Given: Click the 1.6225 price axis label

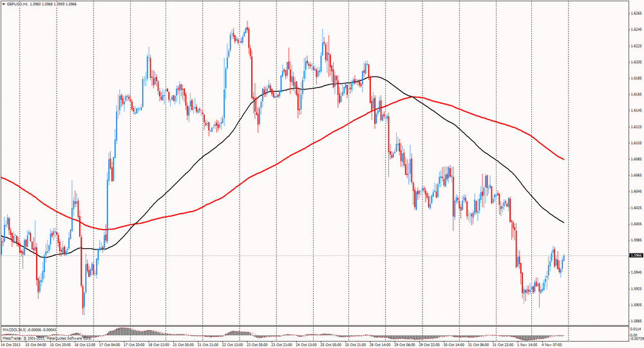Looking at the screenshot, I should (x=636, y=46).
